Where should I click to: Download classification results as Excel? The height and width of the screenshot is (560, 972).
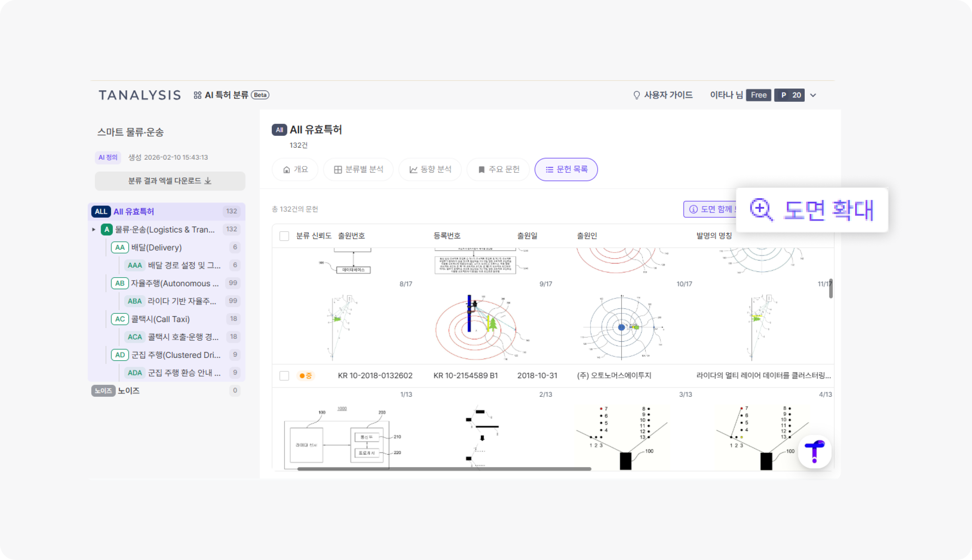point(170,181)
